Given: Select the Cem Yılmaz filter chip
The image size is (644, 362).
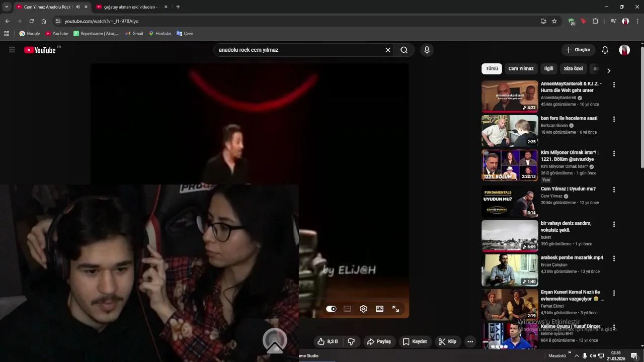Looking at the screenshot, I should [x=521, y=68].
